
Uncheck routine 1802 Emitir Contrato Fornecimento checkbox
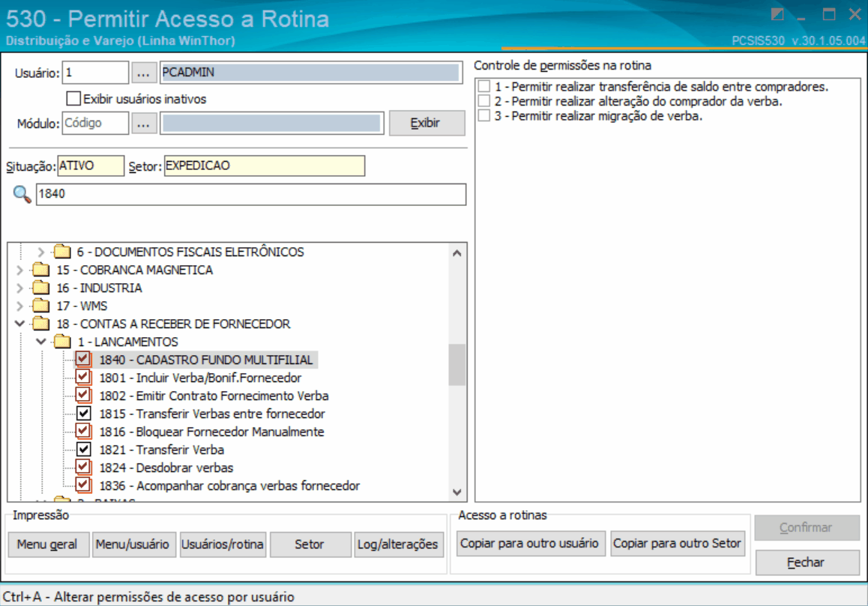click(83, 396)
